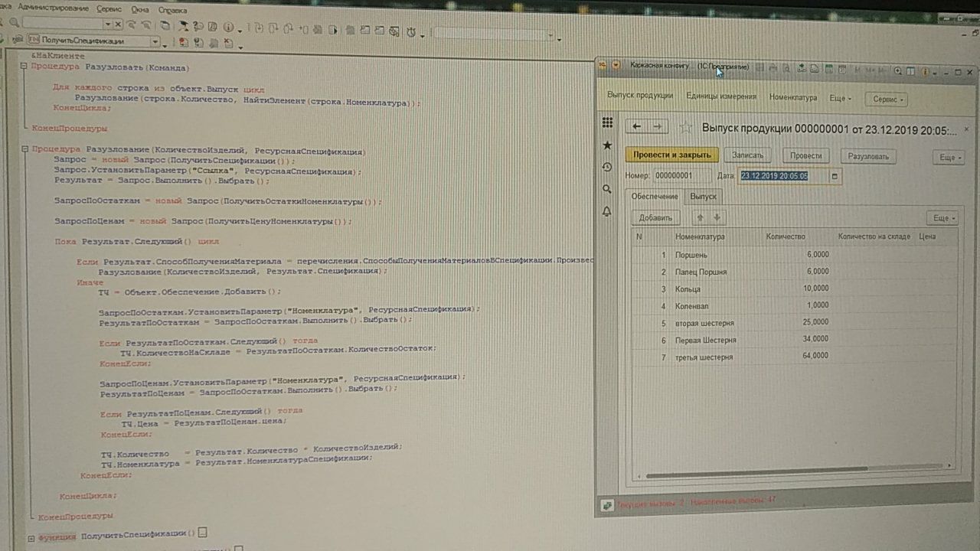The width and height of the screenshot is (980, 551).
Task: Open the Сервис dropdown in Enterprise
Action: (x=887, y=99)
